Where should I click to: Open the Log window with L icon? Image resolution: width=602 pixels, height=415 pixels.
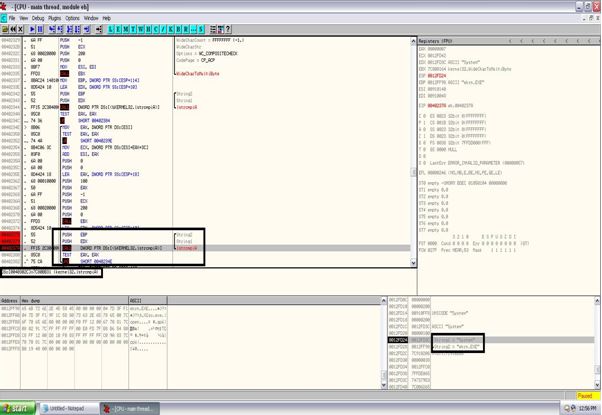click(111, 29)
